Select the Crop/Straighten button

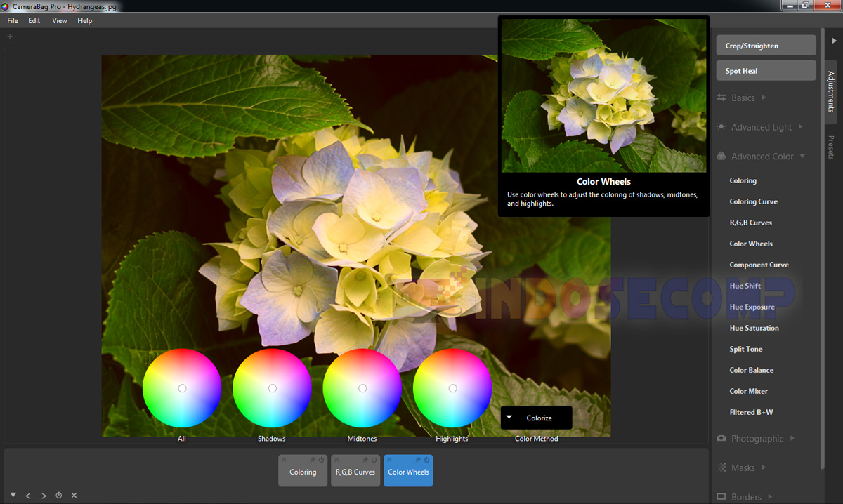tap(766, 45)
